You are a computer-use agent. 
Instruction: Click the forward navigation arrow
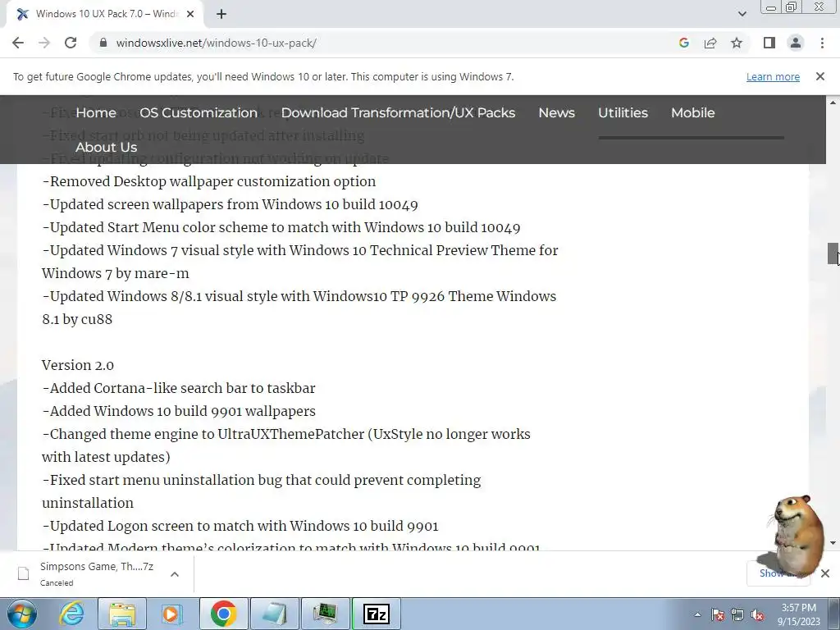tap(44, 43)
